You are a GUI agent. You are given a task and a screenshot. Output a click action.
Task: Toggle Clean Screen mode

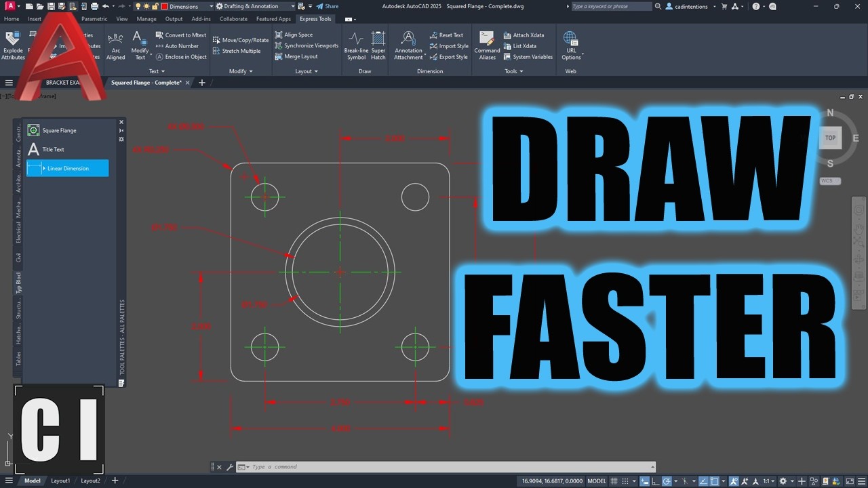[849, 481]
